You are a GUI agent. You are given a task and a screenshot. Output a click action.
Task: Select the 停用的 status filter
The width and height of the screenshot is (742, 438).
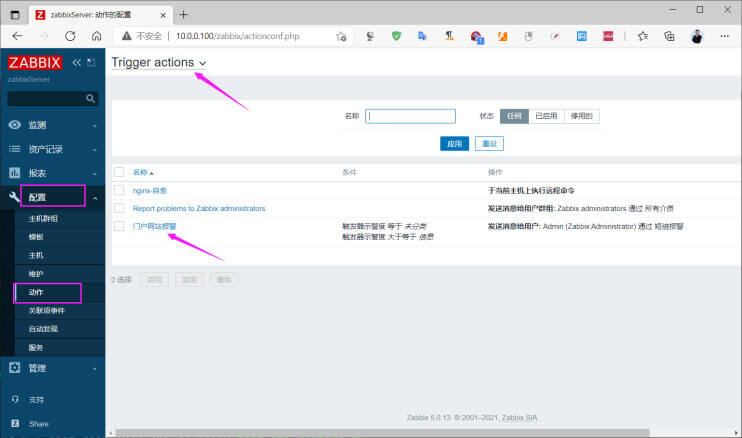pyautogui.click(x=582, y=116)
